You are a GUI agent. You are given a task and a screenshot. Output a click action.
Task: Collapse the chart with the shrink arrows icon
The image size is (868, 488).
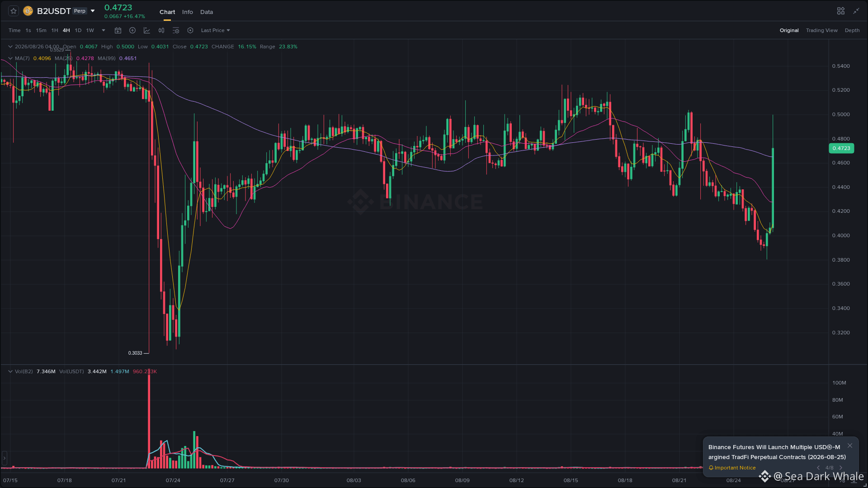point(856,11)
